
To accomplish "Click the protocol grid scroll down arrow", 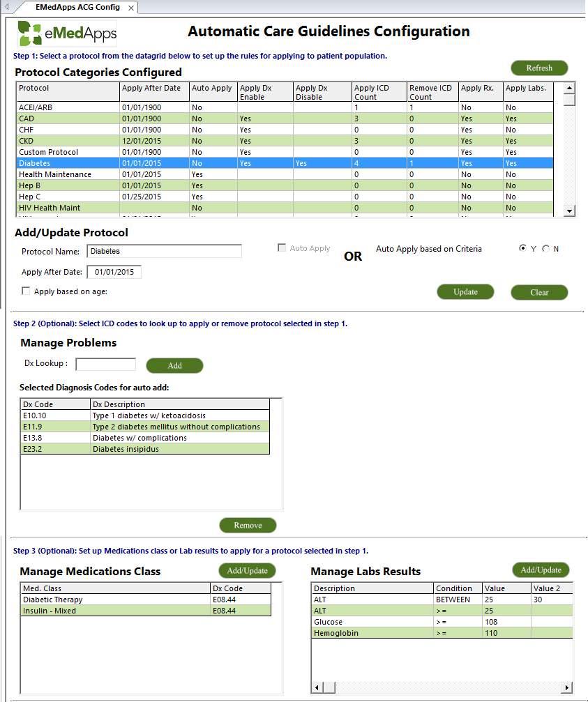I will point(569,211).
